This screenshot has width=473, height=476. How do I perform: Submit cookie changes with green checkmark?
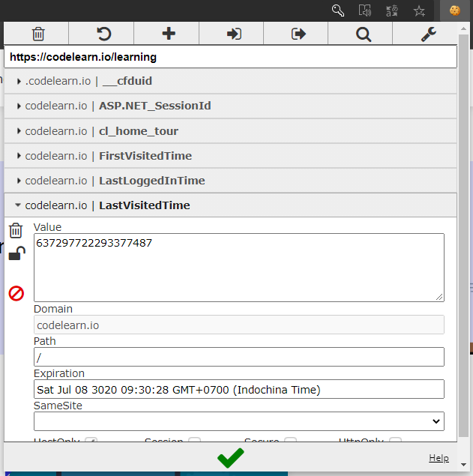click(230, 458)
